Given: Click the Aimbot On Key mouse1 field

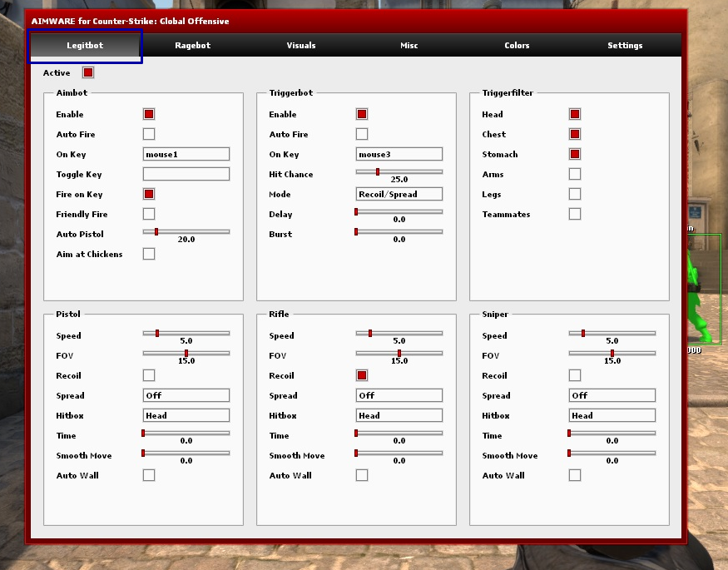Looking at the screenshot, I should [x=186, y=154].
